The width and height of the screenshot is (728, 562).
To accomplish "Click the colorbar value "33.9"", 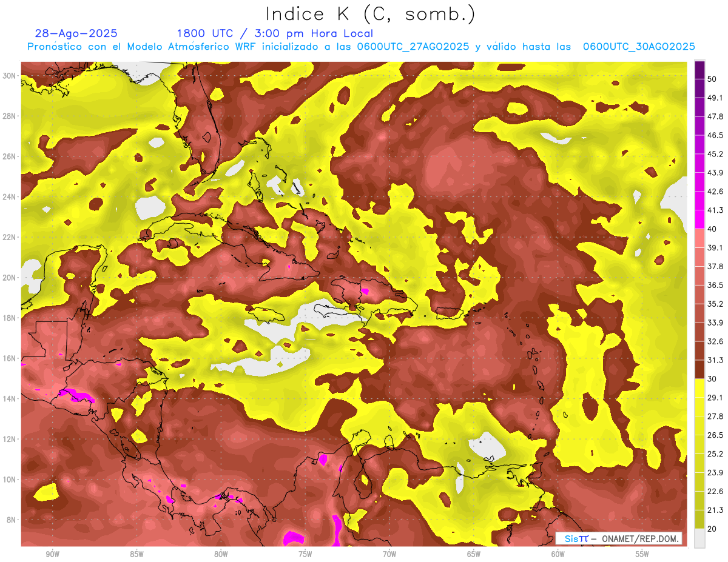I will point(715,323).
